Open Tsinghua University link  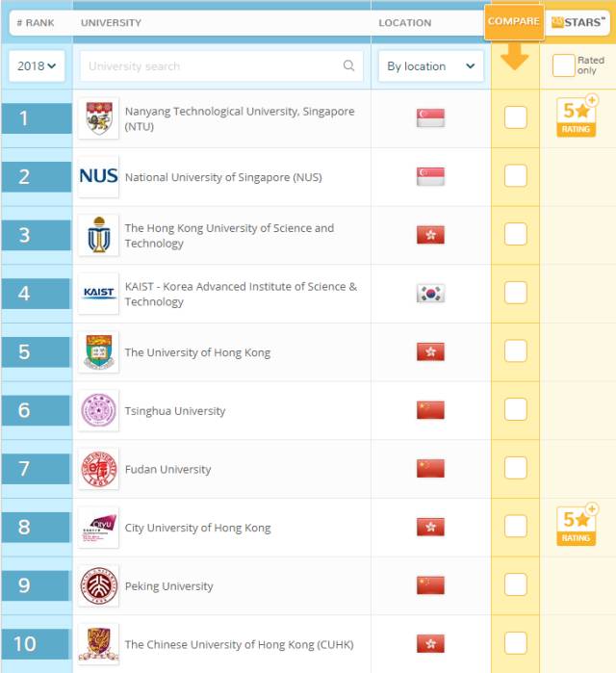tap(175, 411)
